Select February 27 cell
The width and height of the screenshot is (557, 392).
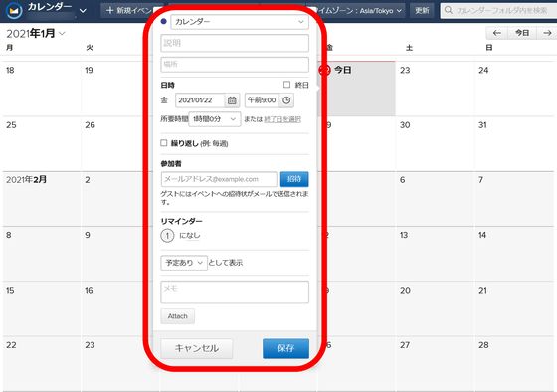435,364
